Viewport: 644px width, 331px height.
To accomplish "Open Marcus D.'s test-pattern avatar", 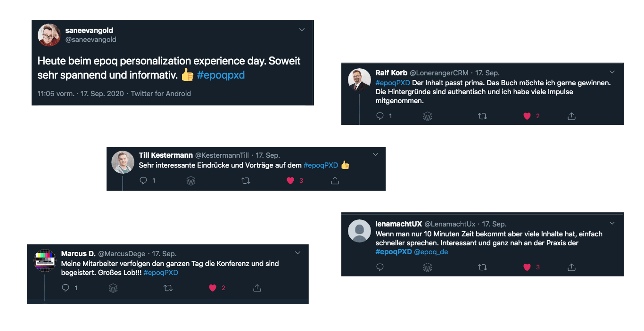I will (x=45, y=260).
